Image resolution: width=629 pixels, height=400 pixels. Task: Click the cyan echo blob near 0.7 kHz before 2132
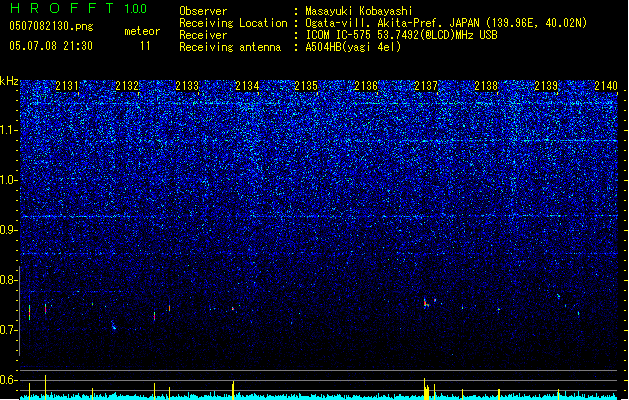[114, 325]
